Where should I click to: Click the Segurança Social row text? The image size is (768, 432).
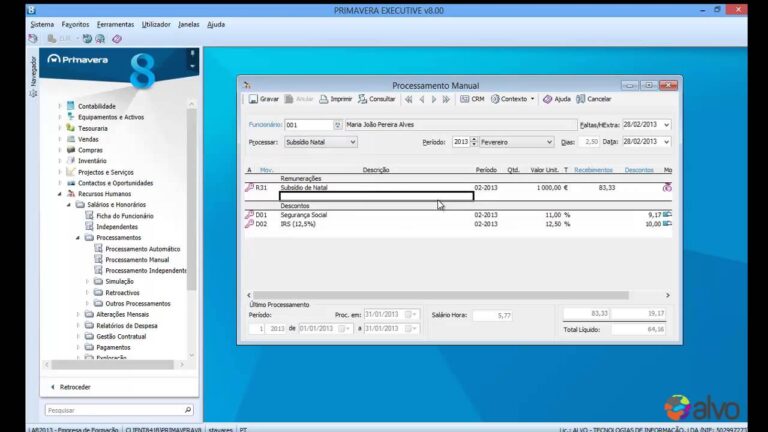304,215
